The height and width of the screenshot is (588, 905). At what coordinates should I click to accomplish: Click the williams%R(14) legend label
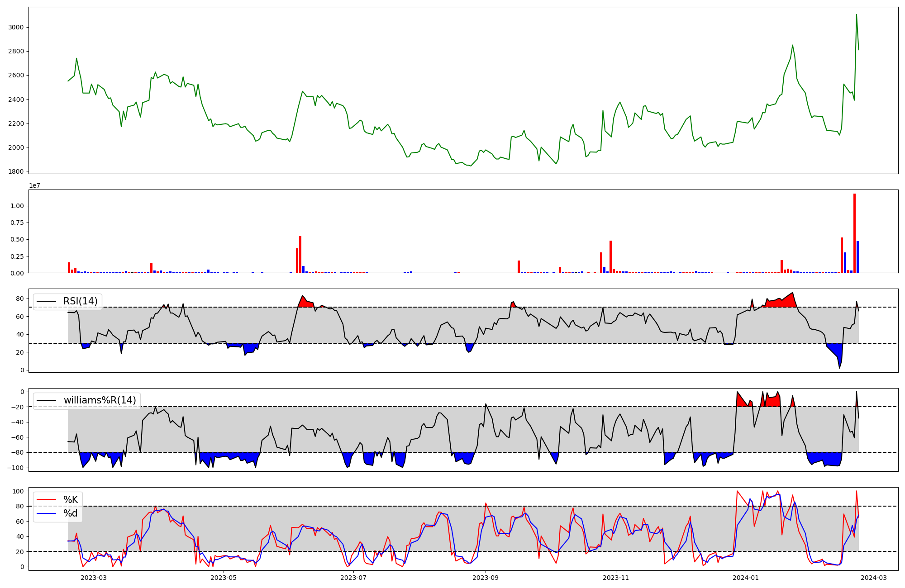(x=100, y=400)
